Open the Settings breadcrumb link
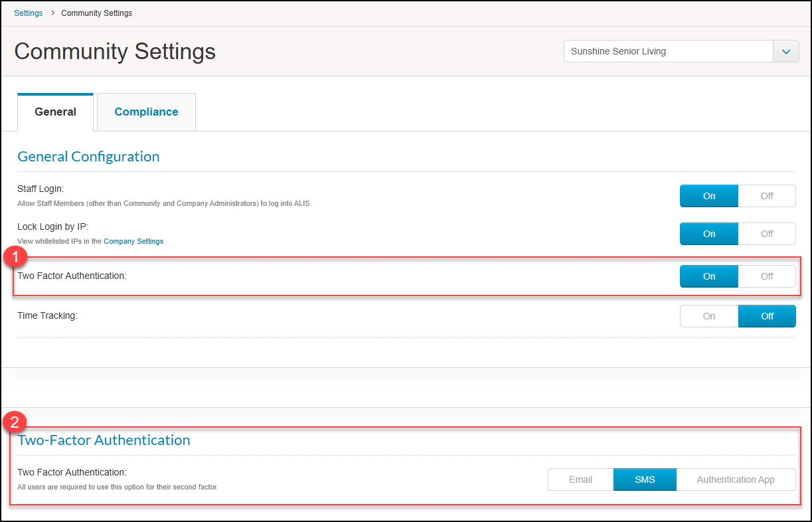Screen dimensions: 812x522 pos(29,13)
